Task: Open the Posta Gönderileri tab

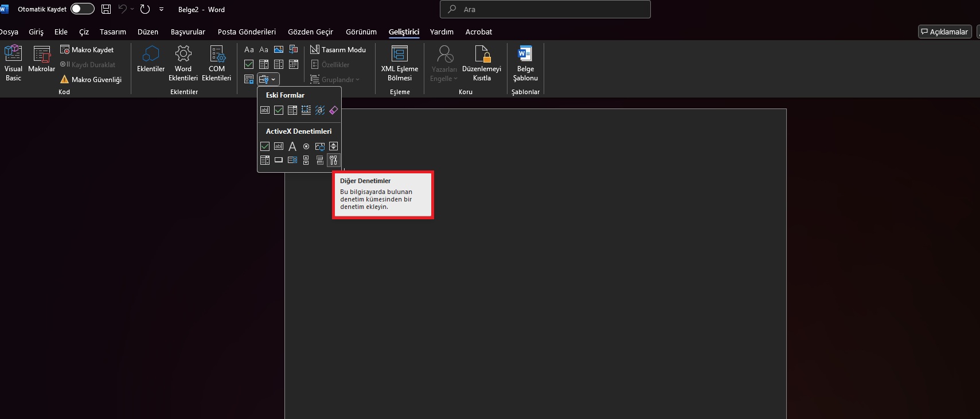Action: coord(247,32)
